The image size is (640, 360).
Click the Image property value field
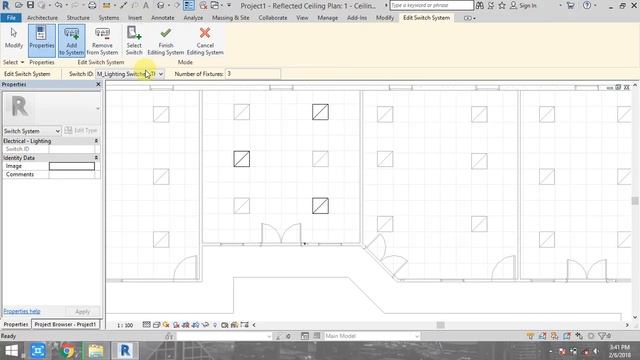coord(72,166)
